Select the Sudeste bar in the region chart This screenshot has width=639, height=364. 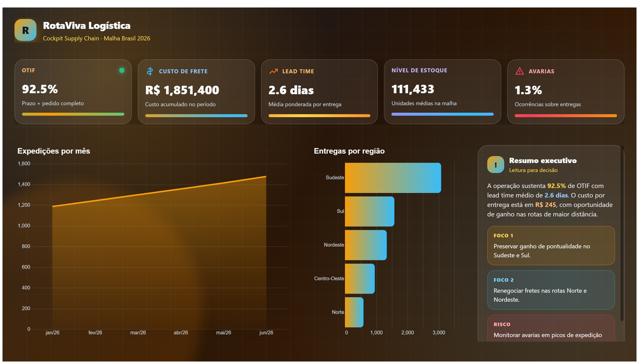393,178
